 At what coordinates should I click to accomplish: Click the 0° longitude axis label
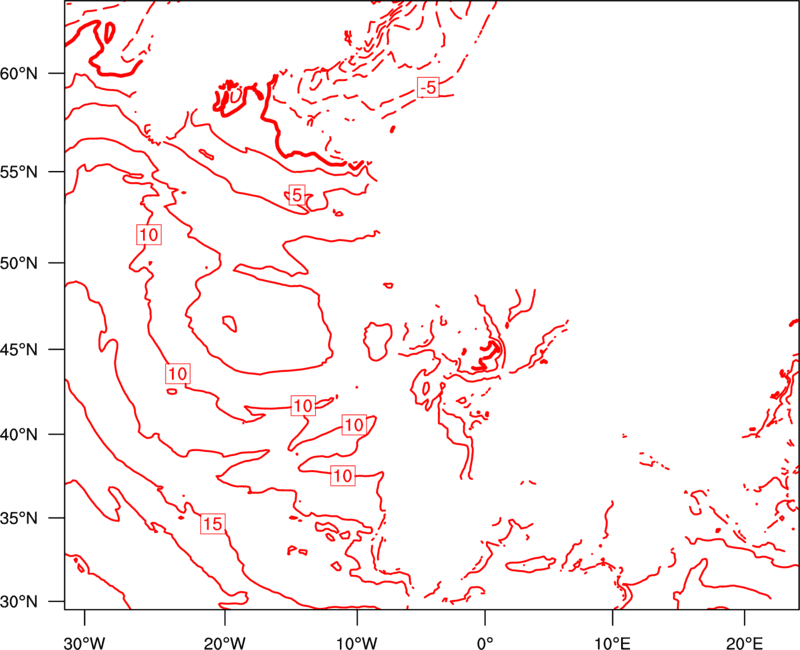[x=485, y=643]
